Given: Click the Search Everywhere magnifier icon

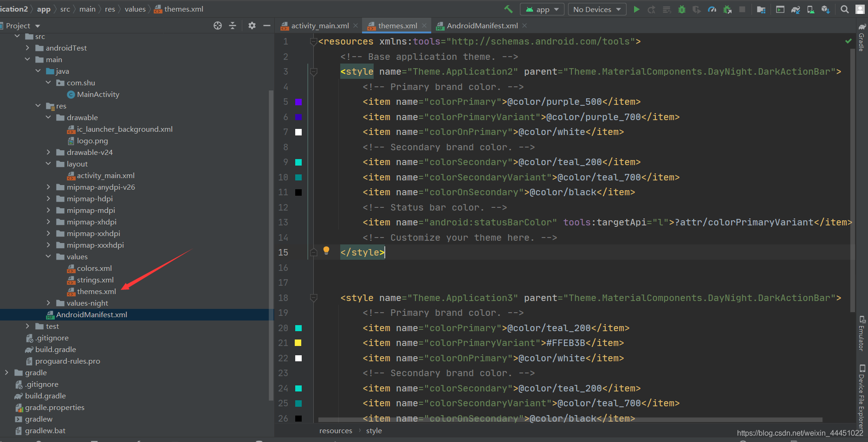Looking at the screenshot, I should click(845, 9).
